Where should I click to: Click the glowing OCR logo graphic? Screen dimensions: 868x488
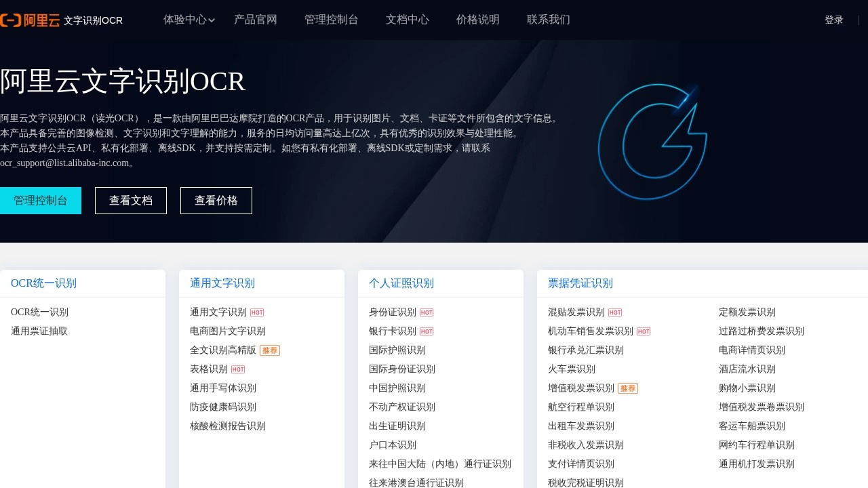(652, 140)
